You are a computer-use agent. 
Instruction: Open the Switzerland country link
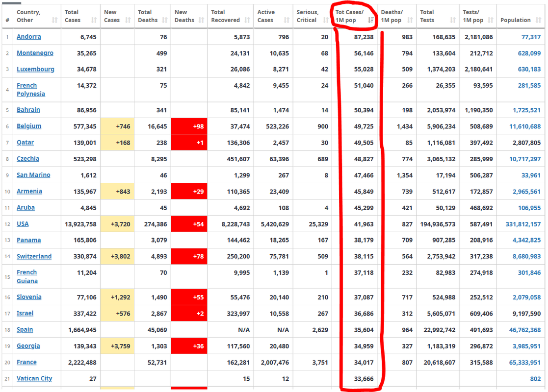click(x=34, y=256)
